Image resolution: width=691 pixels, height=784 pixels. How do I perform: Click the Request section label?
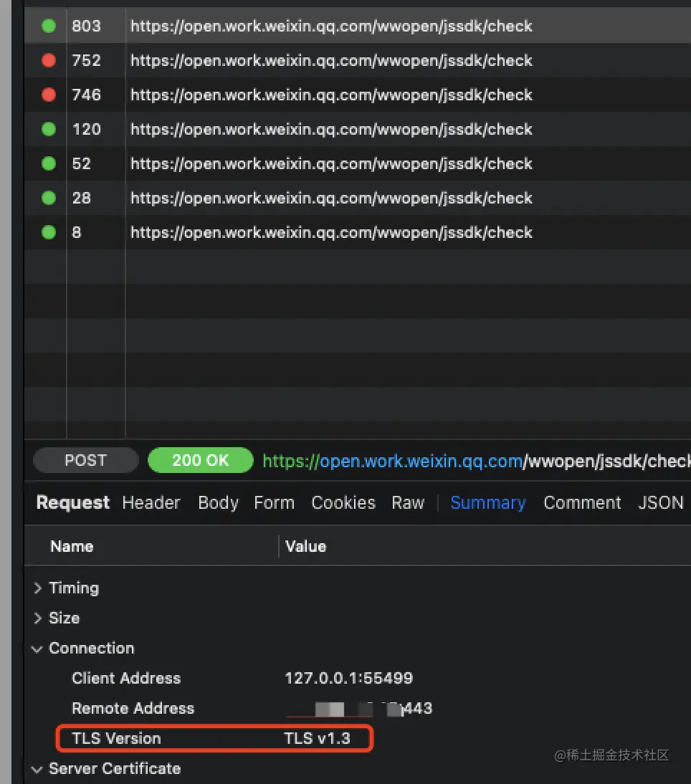(x=73, y=503)
